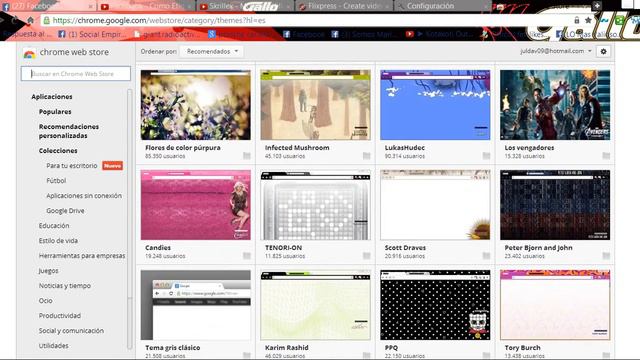Viewport: 640px width, 360px height.
Task: Open Recomendaciones personalizadas
Action: click(69, 131)
